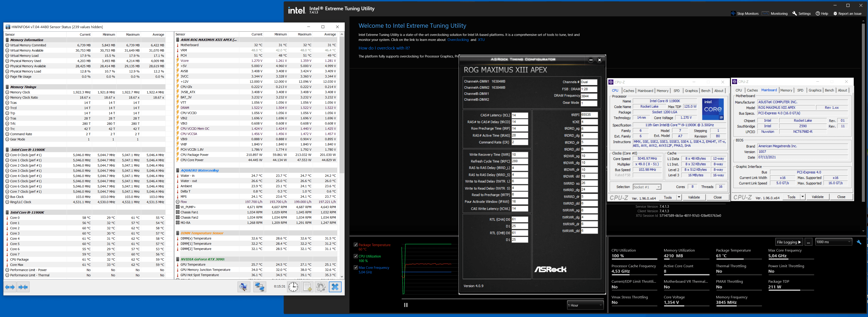Select the About tab in CPU-Z Mainboard window
868x317 pixels.
[x=842, y=90]
